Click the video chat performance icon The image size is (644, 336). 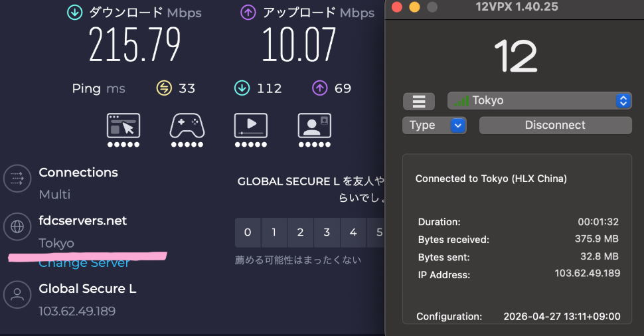pyautogui.click(x=314, y=126)
